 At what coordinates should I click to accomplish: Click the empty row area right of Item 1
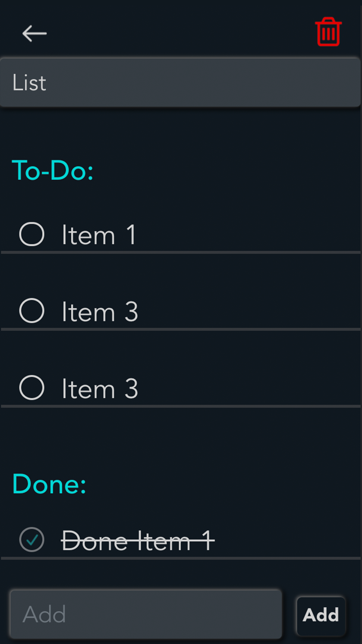(x=248, y=235)
